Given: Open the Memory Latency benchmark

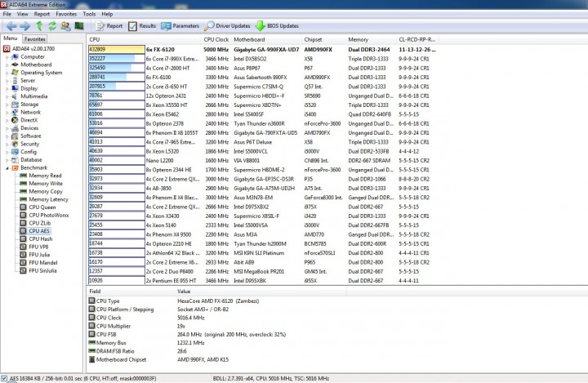Looking at the screenshot, I should coord(48,199).
